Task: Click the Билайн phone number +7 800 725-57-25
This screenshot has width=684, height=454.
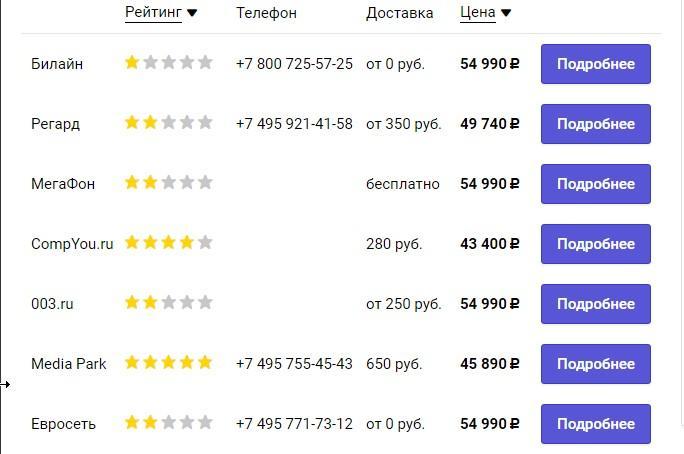Action: [294, 64]
